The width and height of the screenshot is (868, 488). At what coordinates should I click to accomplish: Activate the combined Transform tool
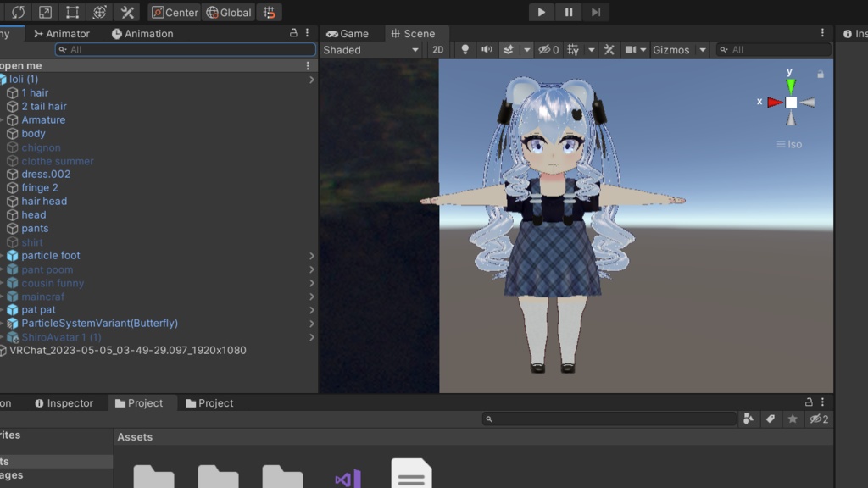pos(100,12)
